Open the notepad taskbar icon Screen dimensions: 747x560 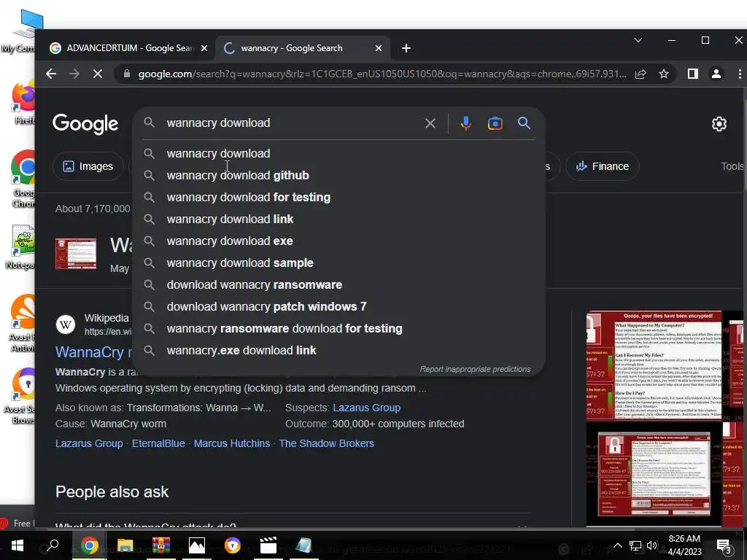click(x=303, y=545)
